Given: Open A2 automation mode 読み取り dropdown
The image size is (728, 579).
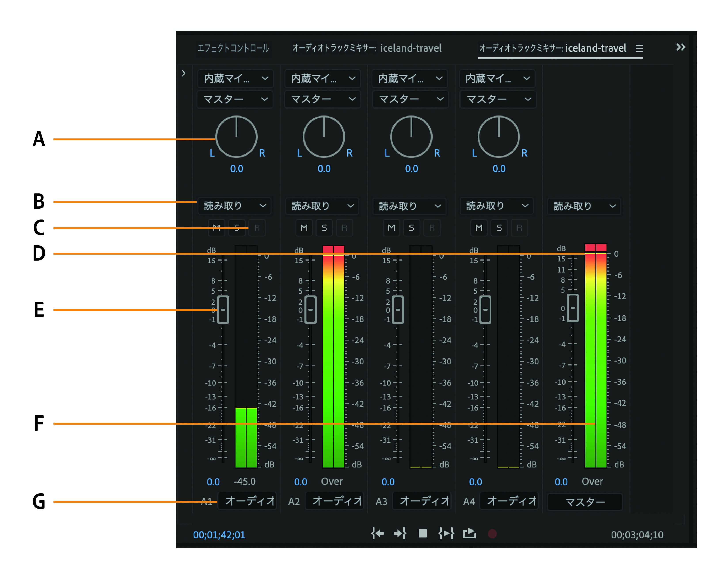Looking at the screenshot, I should (322, 206).
